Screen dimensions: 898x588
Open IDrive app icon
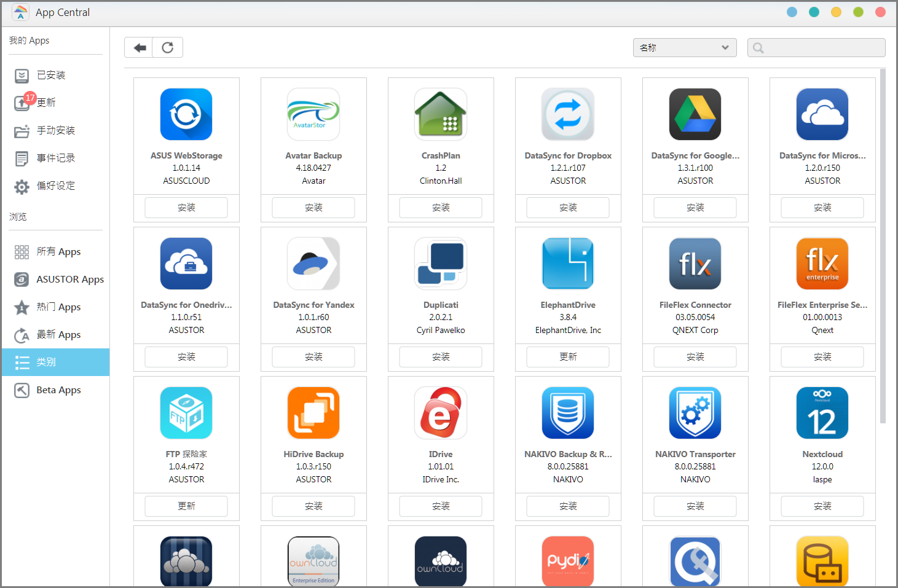[x=441, y=413]
